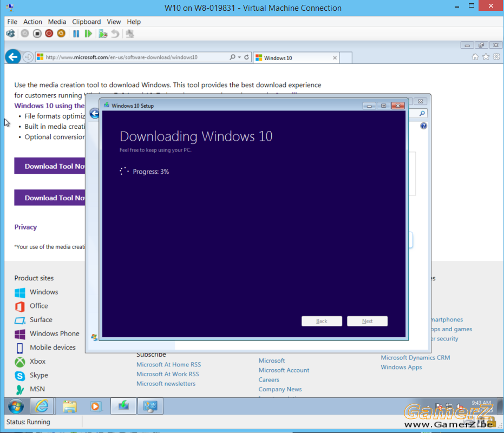The width and height of the screenshot is (504, 433).
Task: Save the VM state with the orange icon
Action: click(61, 34)
